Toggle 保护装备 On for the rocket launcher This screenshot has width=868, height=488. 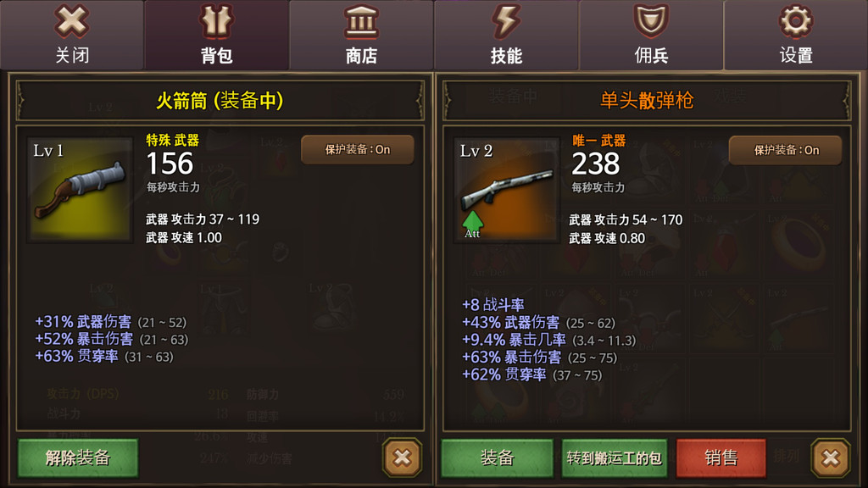tap(358, 149)
